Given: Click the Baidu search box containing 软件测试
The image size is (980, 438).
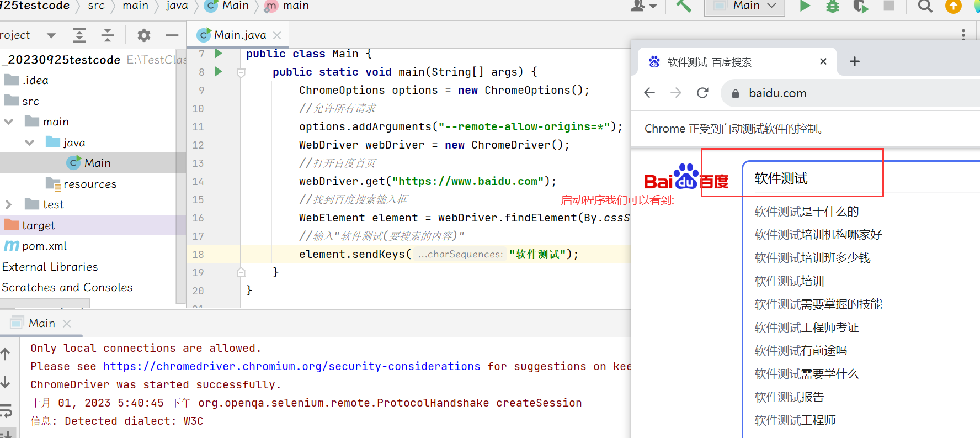Looking at the screenshot, I should [x=861, y=178].
